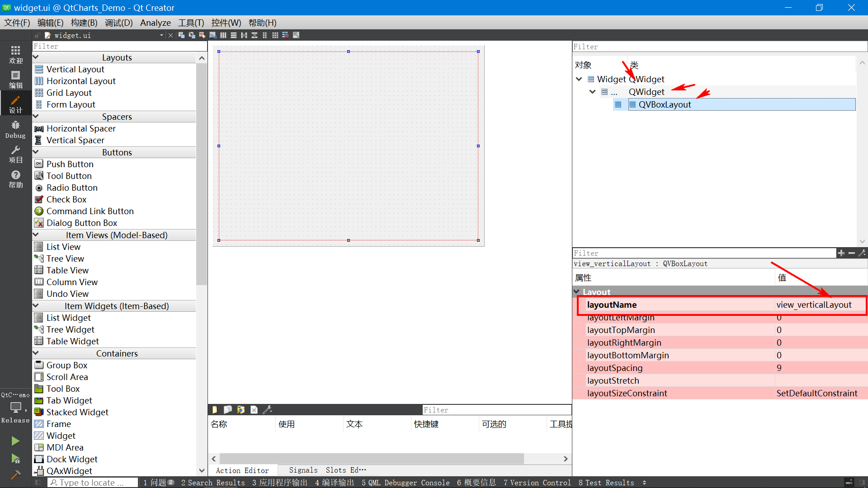The width and height of the screenshot is (868, 488).
Task: Click the Adjust Size toolbar icon
Action: (296, 35)
